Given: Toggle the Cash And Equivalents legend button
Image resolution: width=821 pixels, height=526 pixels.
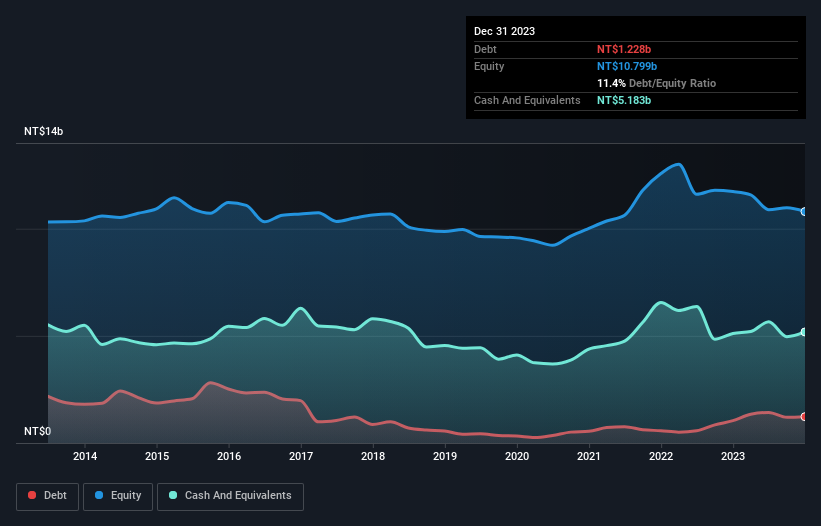Looking at the screenshot, I should 230,496.
